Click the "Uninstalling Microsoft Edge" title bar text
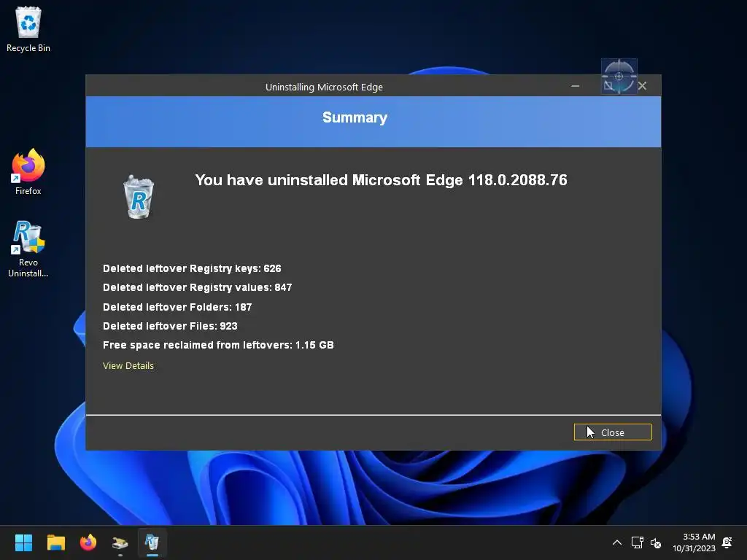This screenshot has height=560, width=747. coord(324,87)
